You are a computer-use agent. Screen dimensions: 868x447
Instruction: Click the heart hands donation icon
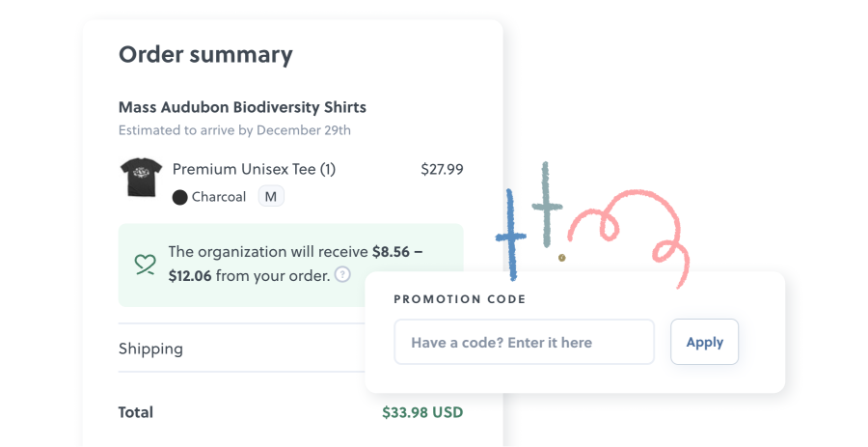point(145,264)
